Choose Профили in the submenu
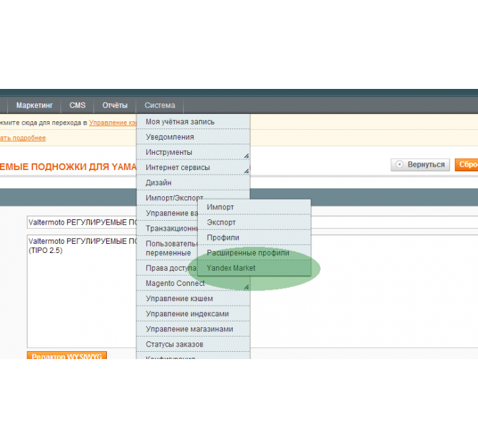The width and height of the screenshot is (478, 448). (x=254, y=238)
